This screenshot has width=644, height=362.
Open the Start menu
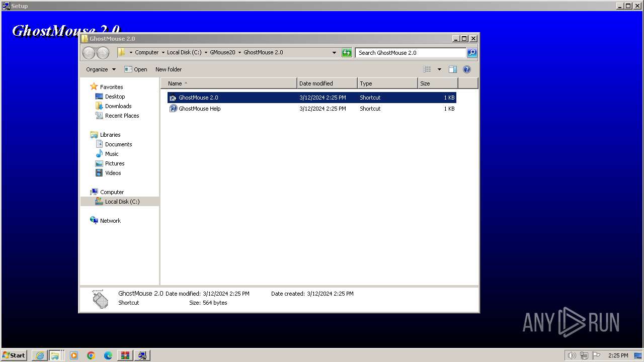click(14, 355)
